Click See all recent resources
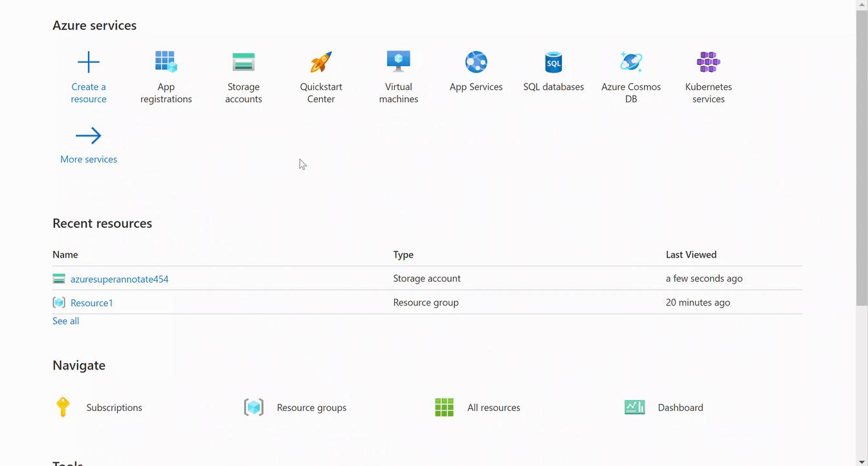The height and width of the screenshot is (466, 868). (66, 321)
